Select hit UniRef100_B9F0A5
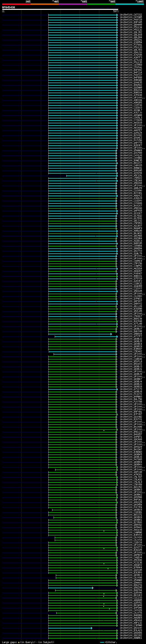Image resolution: width=146 pixels, height=644 pixels. tap(131, 22)
